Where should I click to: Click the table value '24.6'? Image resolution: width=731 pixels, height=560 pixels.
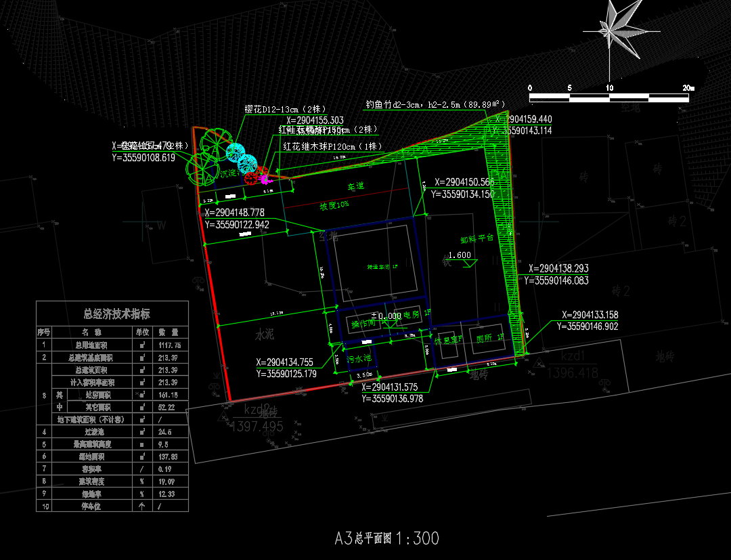[x=164, y=432]
